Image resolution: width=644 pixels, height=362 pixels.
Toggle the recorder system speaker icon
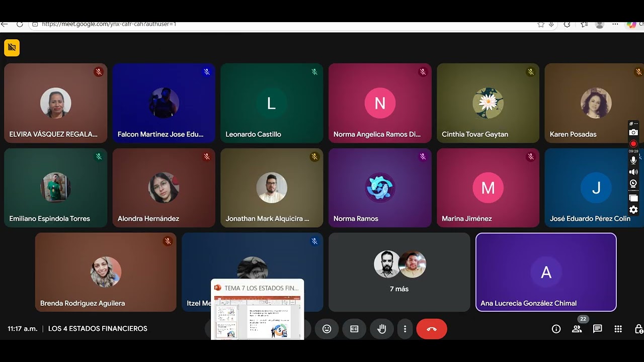pyautogui.click(x=633, y=172)
